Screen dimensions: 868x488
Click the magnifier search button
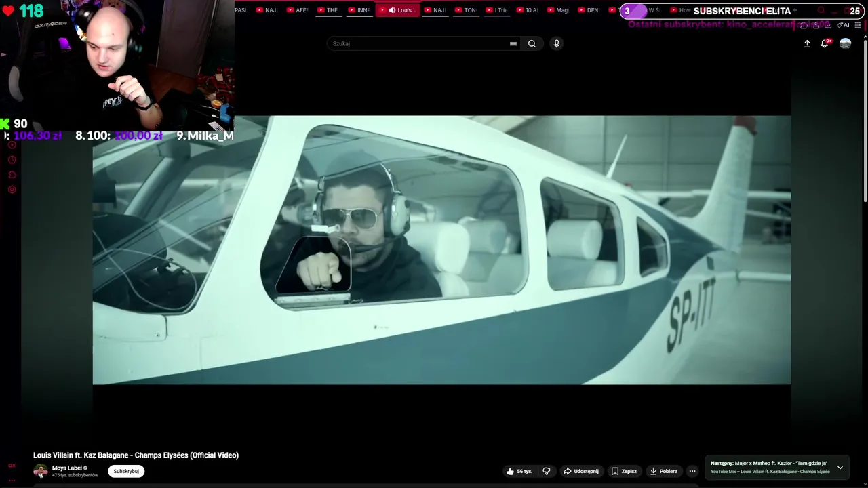(x=532, y=43)
